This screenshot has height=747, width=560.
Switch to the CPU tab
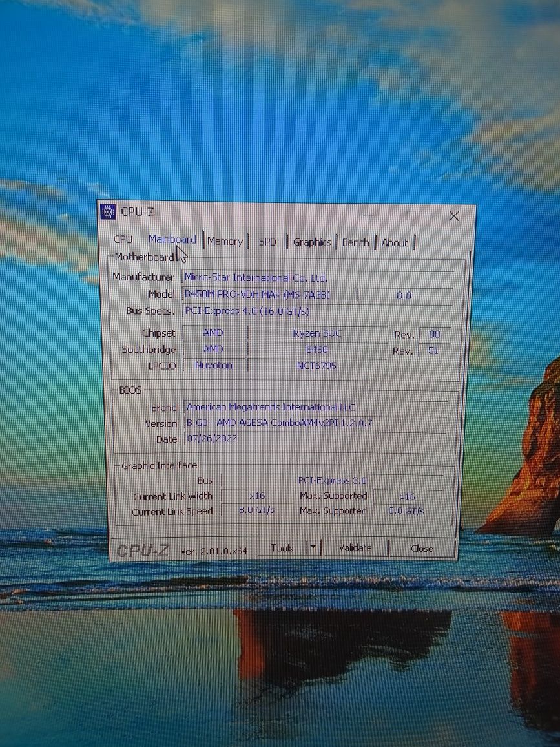click(123, 239)
